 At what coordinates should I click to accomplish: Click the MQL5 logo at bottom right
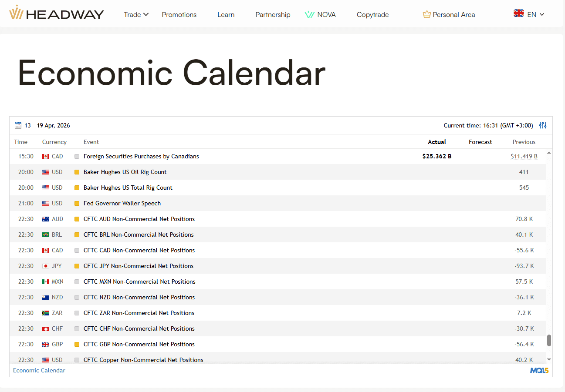point(539,370)
